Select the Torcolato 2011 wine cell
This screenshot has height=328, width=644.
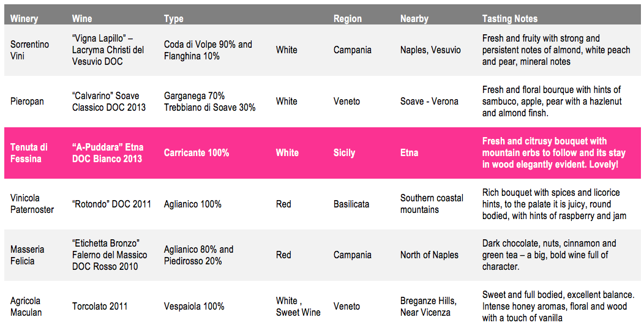pos(100,306)
